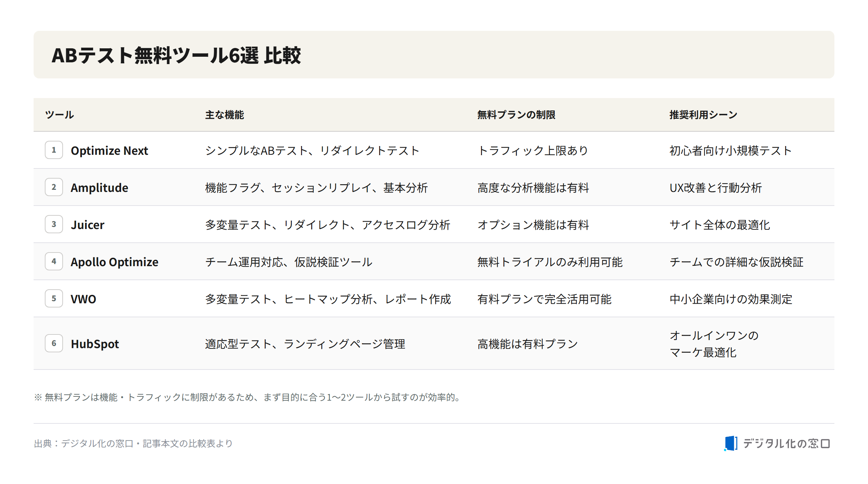The height and width of the screenshot is (484, 868).
Task: Click the 高機能は有料プラン cell
Action: click(528, 344)
